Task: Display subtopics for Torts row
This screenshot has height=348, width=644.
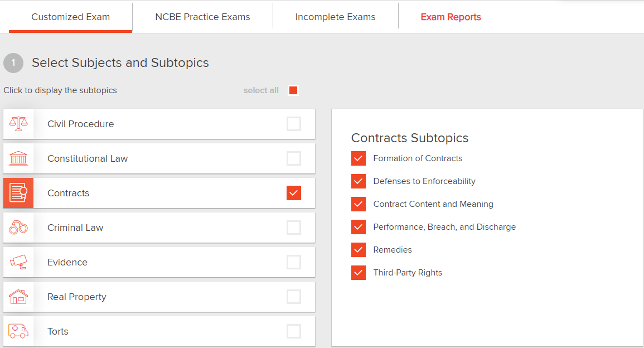Action: [x=159, y=331]
